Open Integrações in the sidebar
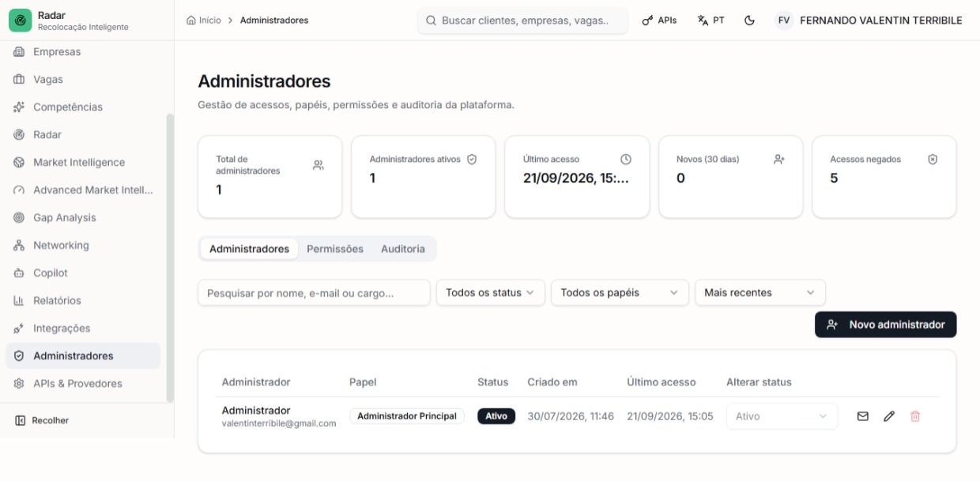The image size is (980, 481). [83, 329]
